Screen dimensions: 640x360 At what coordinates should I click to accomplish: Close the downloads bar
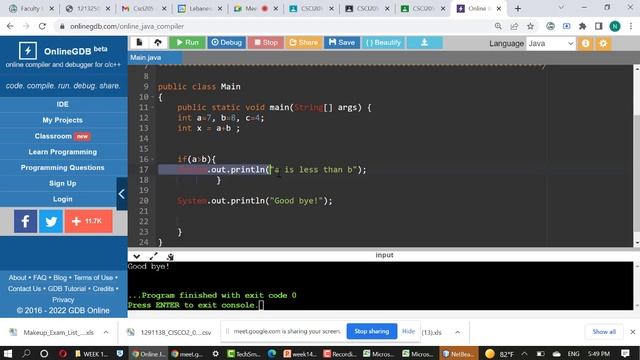[633, 332]
